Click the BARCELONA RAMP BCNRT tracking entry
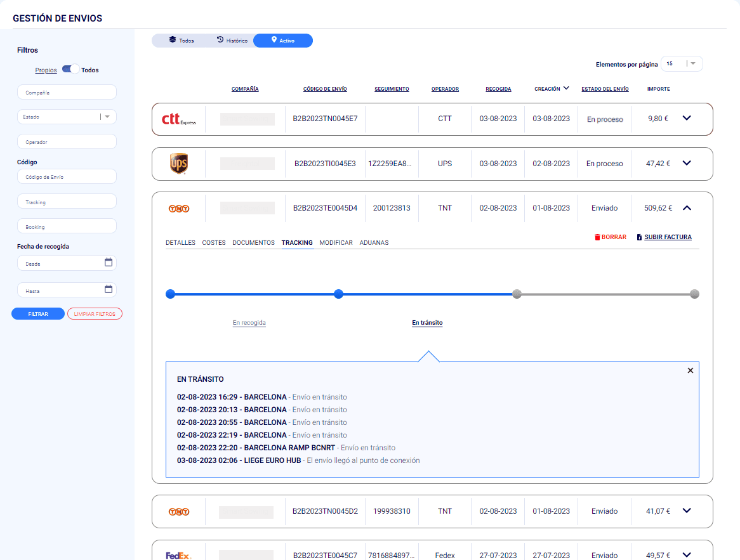Viewport: 740px width, 560px height. click(286, 448)
